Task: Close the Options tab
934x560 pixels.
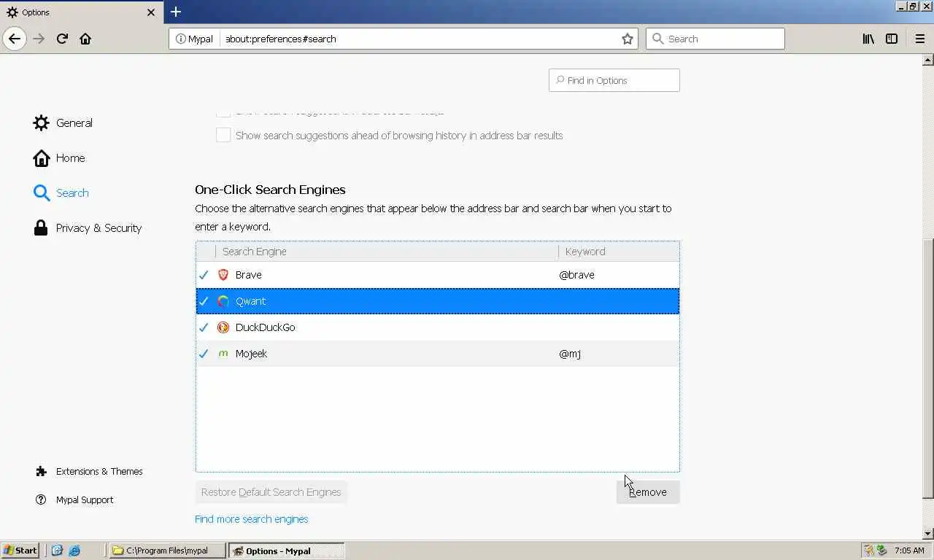Action: click(151, 12)
